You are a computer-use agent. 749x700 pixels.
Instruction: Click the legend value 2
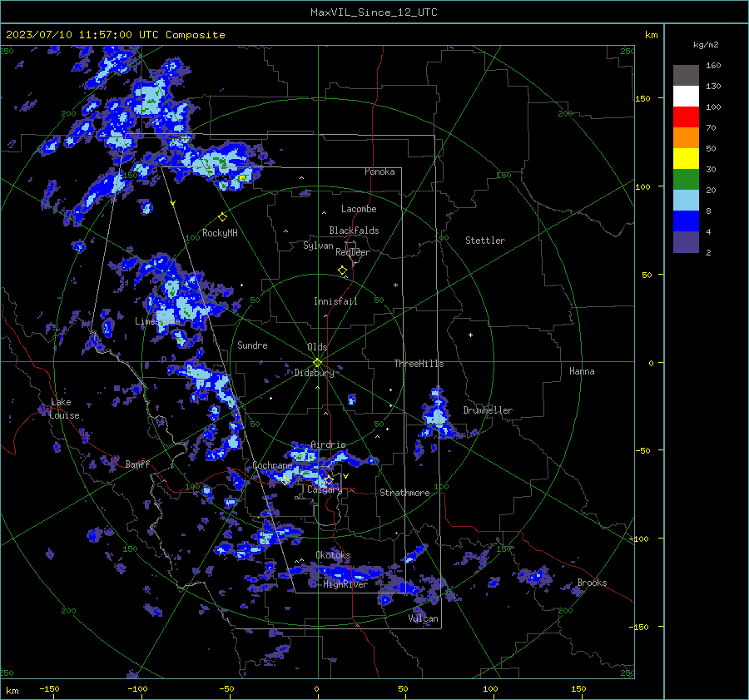[x=708, y=253]
